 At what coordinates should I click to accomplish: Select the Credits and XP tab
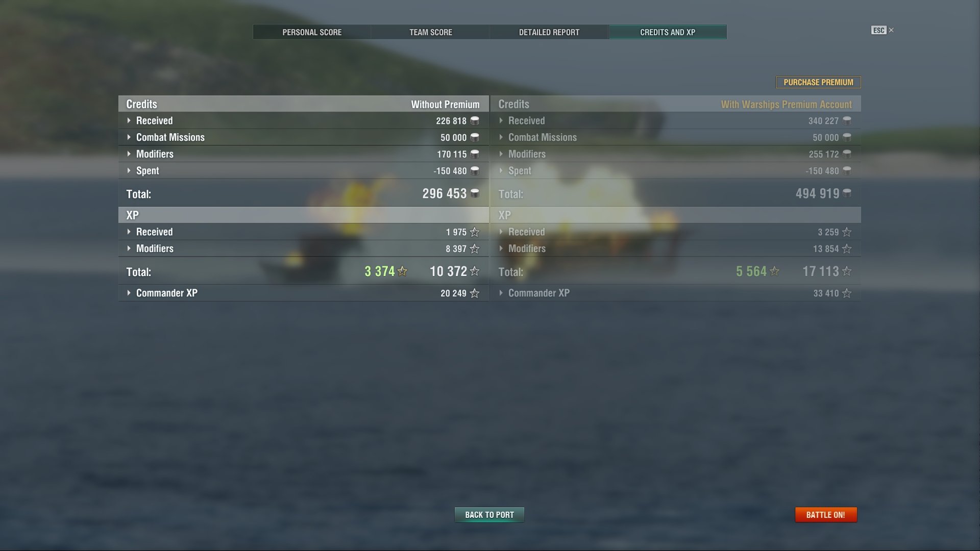coord(668,32)
